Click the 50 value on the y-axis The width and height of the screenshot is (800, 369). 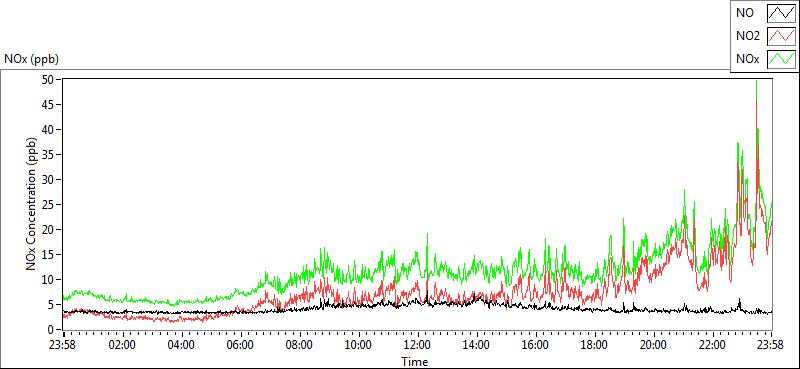tap(48, 80)
